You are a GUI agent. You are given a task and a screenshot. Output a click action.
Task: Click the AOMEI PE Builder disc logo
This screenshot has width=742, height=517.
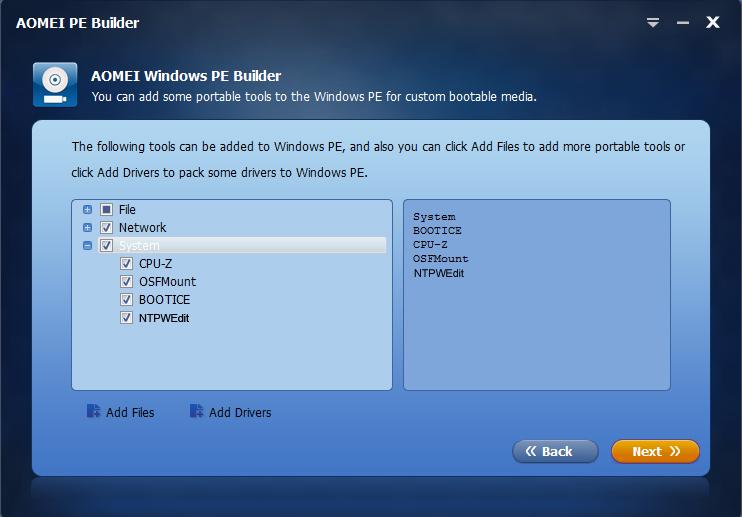coord(55,85)
